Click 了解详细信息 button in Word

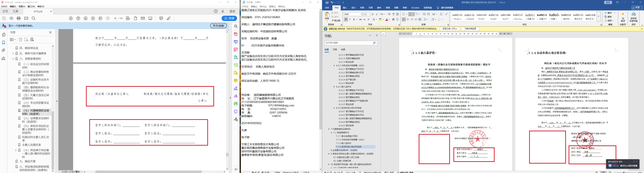click(470, 29)
